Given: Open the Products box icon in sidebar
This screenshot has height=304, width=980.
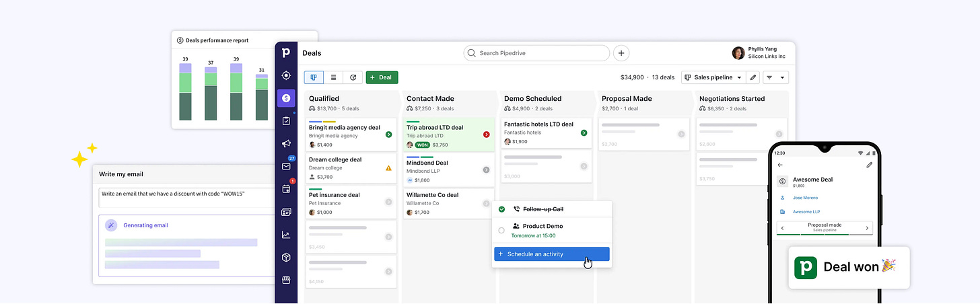Looking at the screenshot, I should (286, 258).
